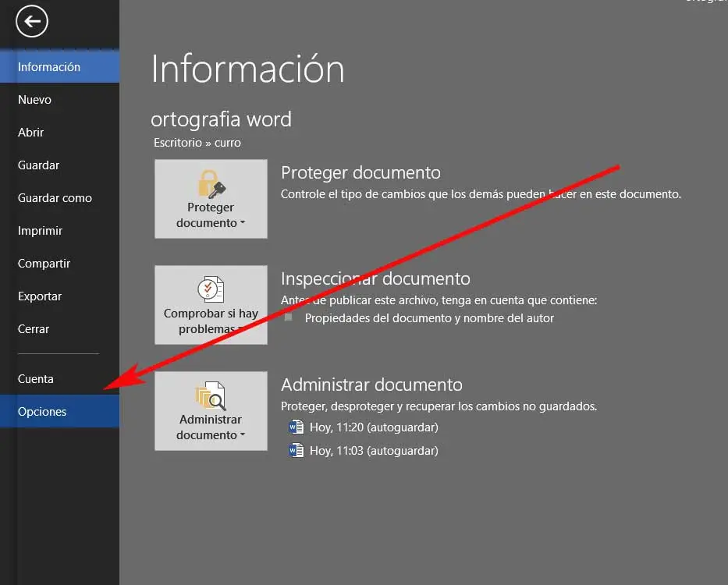This screenshot has height=585, width=728.
Task: Click the Proteger documento heading
Action: pyautogui.click(x=360, y=172)
